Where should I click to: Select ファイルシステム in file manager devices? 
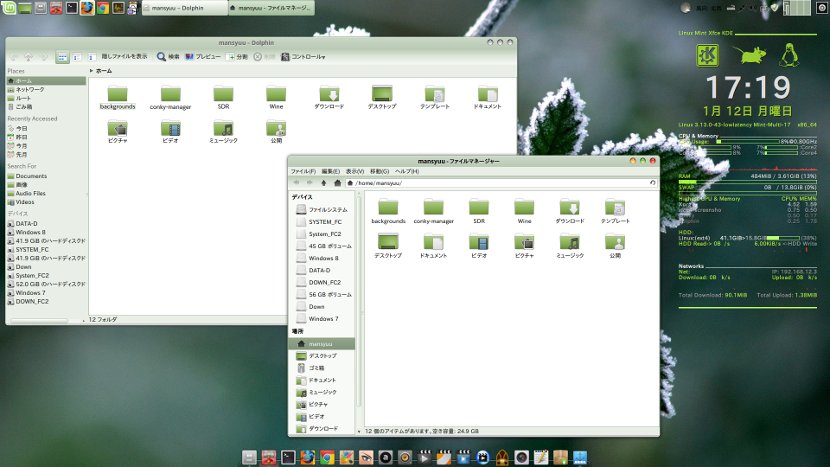click(x=323, y=210)
